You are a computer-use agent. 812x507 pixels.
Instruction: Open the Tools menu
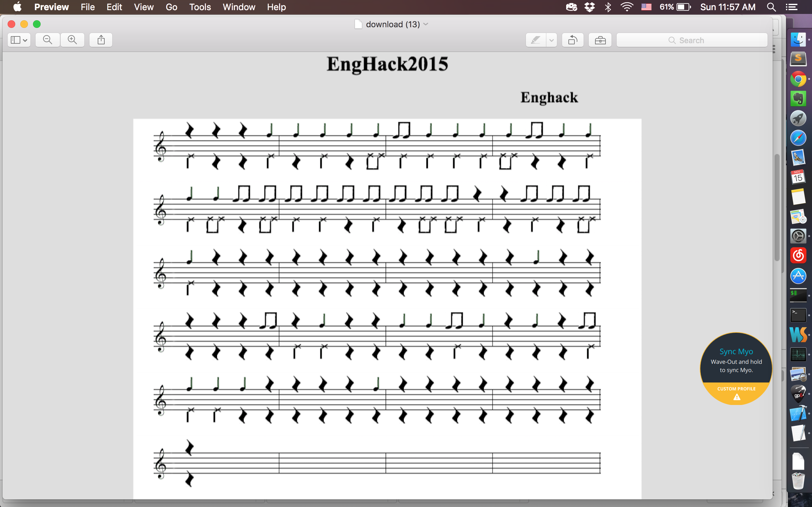point(200,7)
